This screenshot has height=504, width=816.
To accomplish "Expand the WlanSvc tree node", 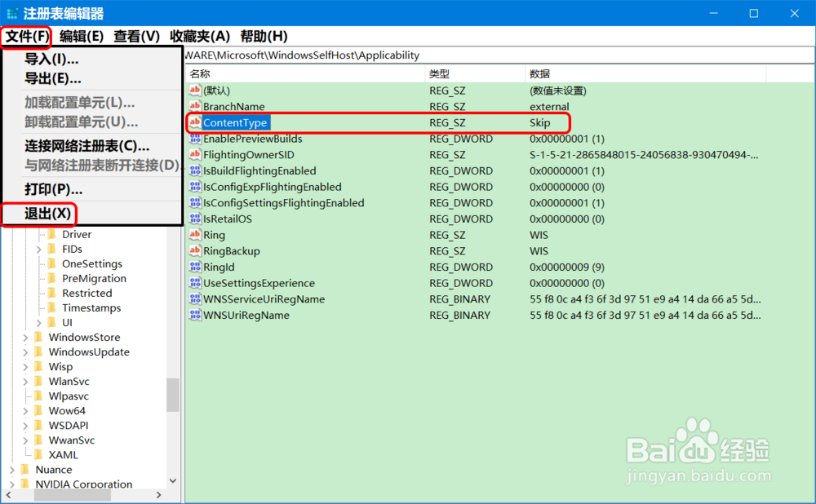I will [x=25, y=381].
